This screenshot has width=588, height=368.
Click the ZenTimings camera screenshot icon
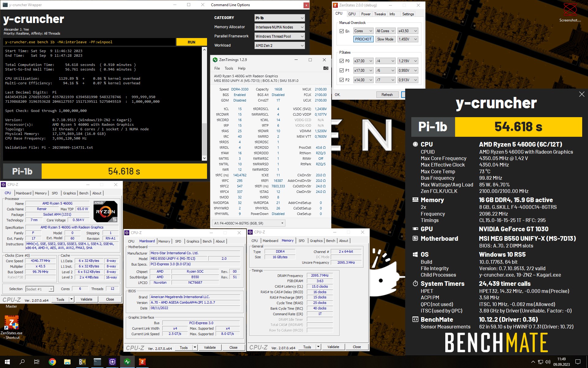pos(326,68)
